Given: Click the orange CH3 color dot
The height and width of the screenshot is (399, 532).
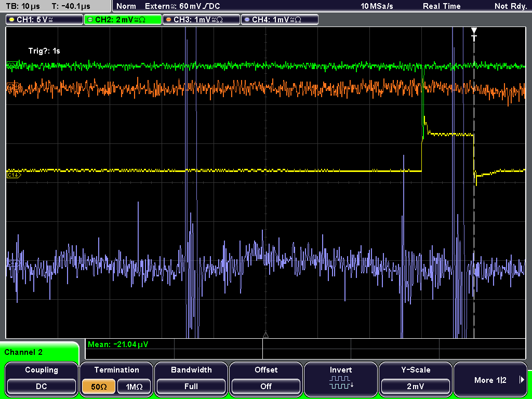Looking at the screenshot, I should (x=169, y=20).
